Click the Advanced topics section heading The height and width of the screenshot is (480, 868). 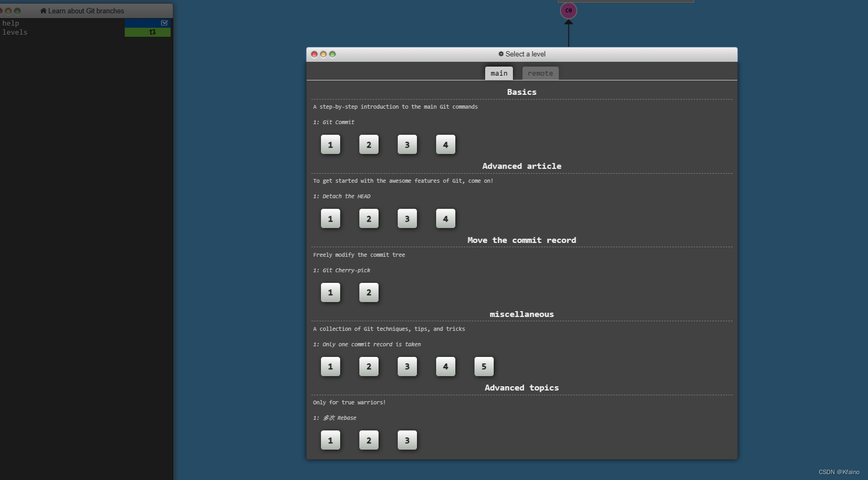pos(522,388)
